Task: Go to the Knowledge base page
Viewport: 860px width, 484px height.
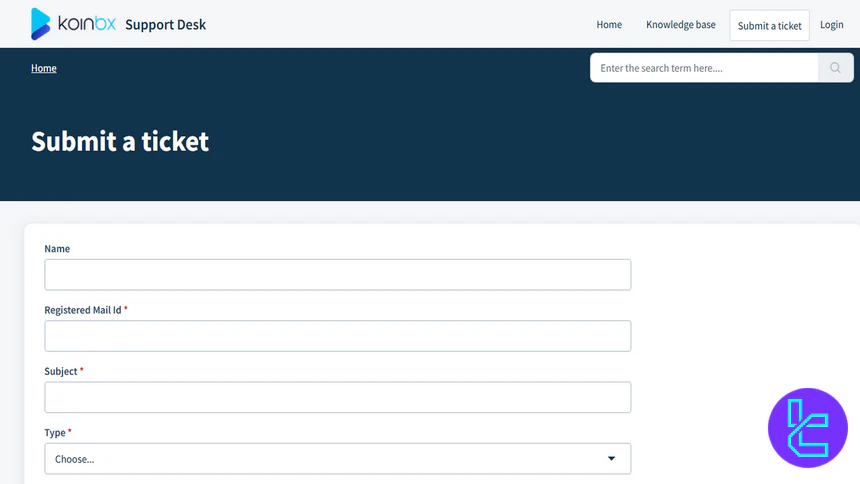Action: pyautogui.click(x=680, y=25)
